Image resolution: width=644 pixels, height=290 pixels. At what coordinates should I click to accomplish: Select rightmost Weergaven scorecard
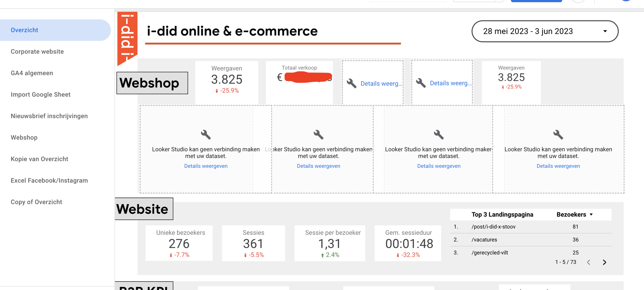click(511, 82)
